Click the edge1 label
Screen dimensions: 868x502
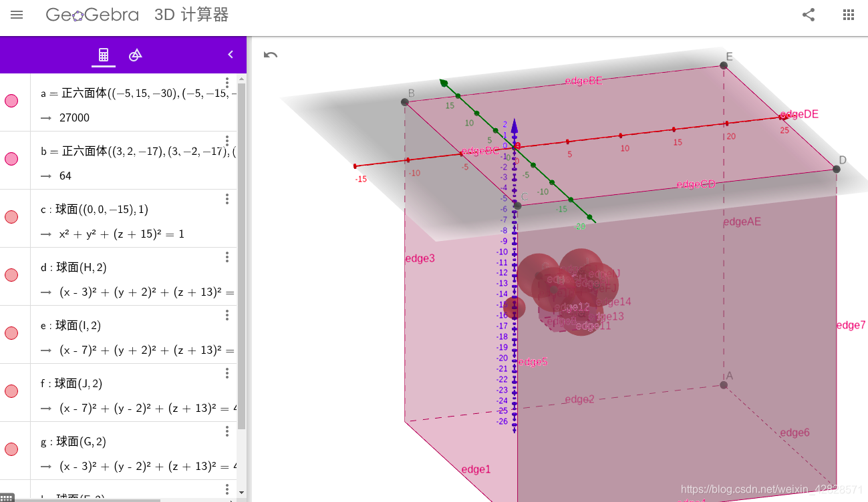pos(476,469)
